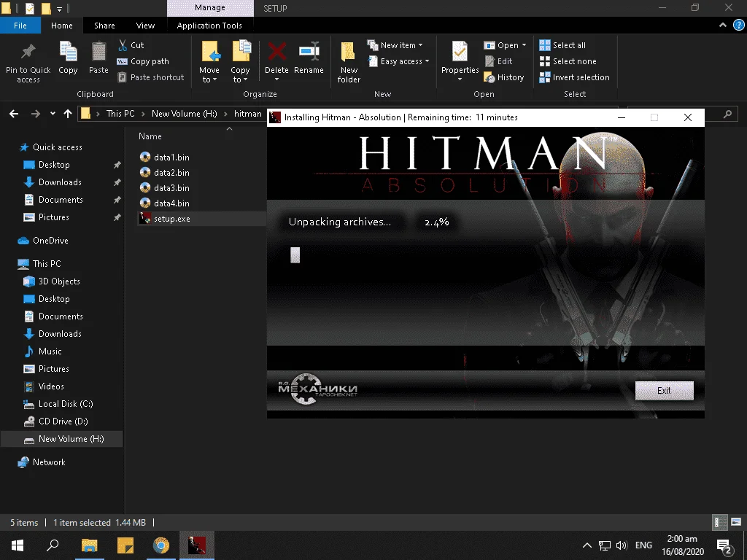Image resolution: width=747 pixels, height=560 pixels.
Task: Collapse the ribbon with chevron
Action: [x=723, y=26]
